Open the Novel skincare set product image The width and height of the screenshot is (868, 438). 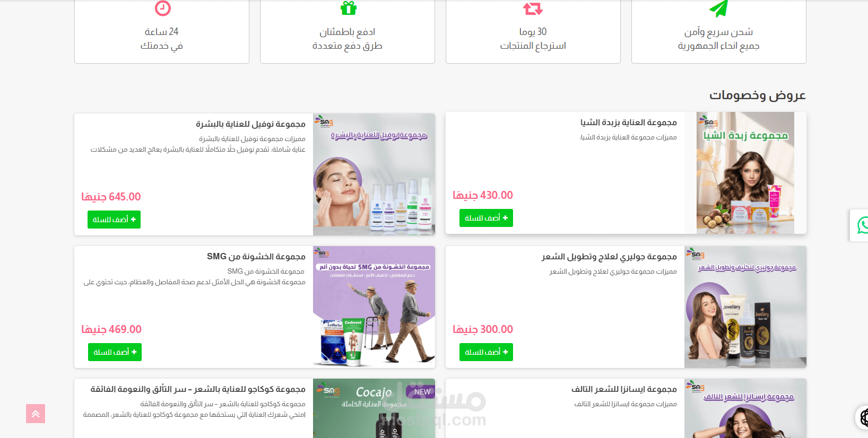(x=374, y=174)
